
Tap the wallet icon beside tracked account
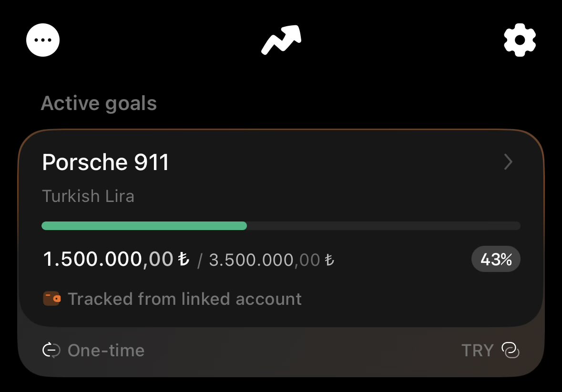pos(52,299)
